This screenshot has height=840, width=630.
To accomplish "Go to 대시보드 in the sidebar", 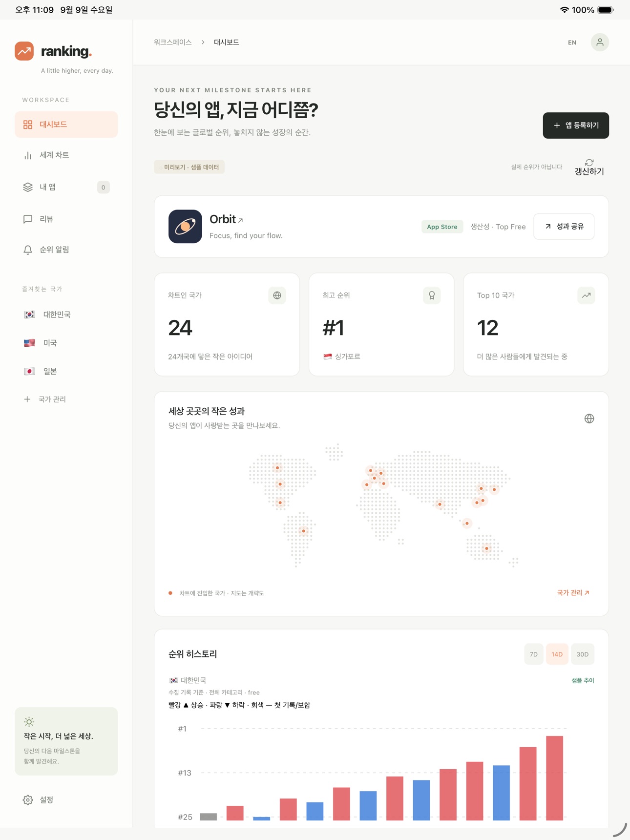I will tap(66, 125).
